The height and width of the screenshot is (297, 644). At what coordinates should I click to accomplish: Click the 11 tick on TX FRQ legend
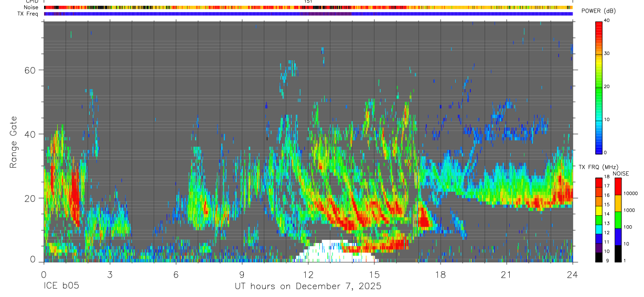607,243
